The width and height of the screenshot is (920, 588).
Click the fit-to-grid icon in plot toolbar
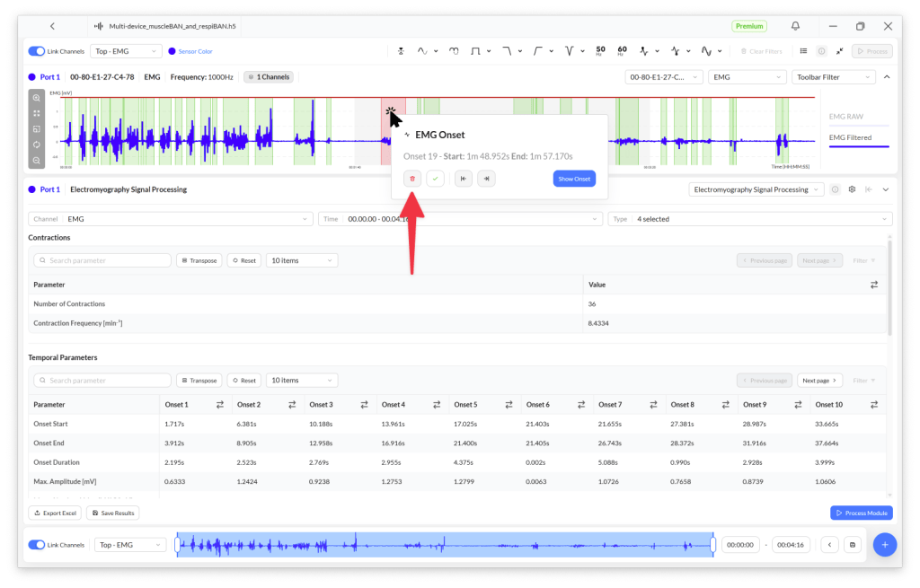[x=36, y=113]
